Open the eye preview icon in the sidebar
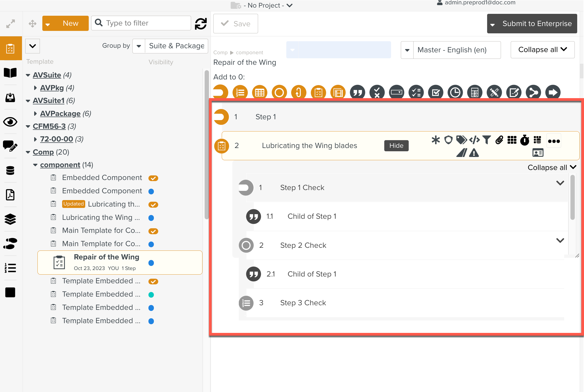The image size is (584, 392). tap(10, 122)
